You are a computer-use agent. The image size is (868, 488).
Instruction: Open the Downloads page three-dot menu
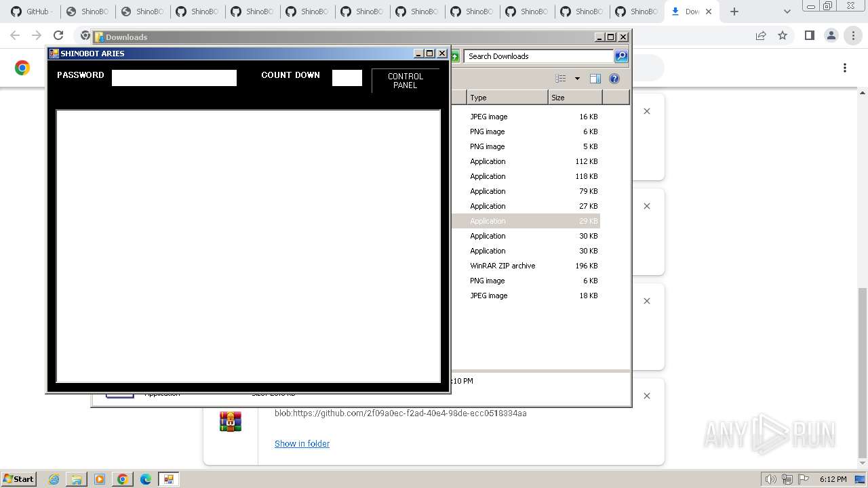(x=845, y=68)
